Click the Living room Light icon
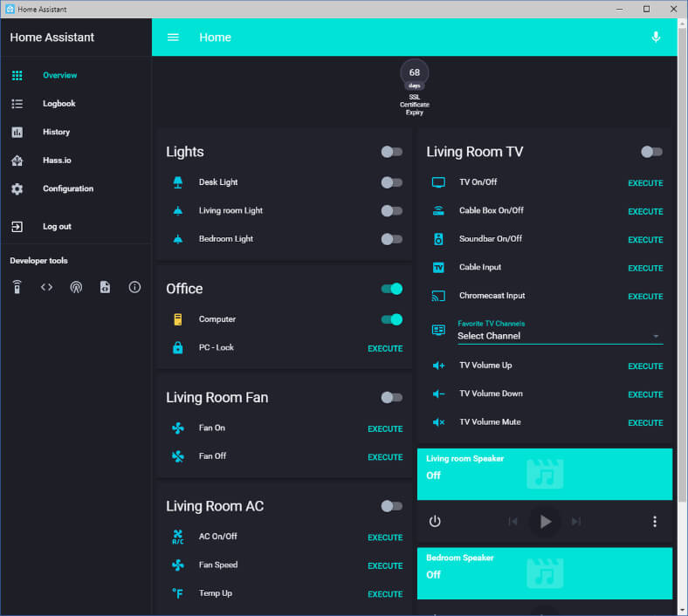 178,211
